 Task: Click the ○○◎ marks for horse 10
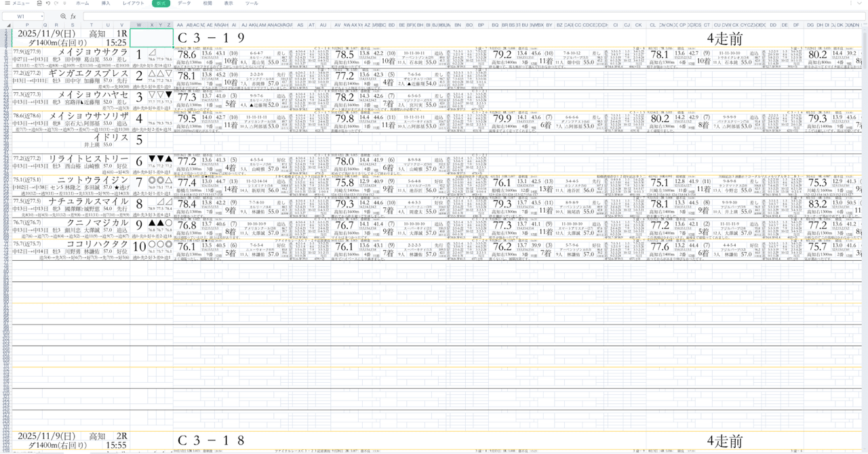[x=160, y=243]
